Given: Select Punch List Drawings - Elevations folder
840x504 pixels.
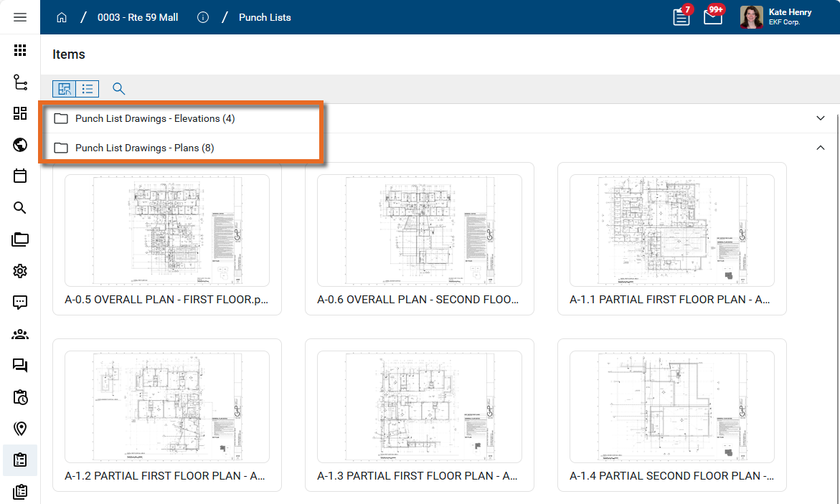Looking at the screenshot, I should coord(155,118).
